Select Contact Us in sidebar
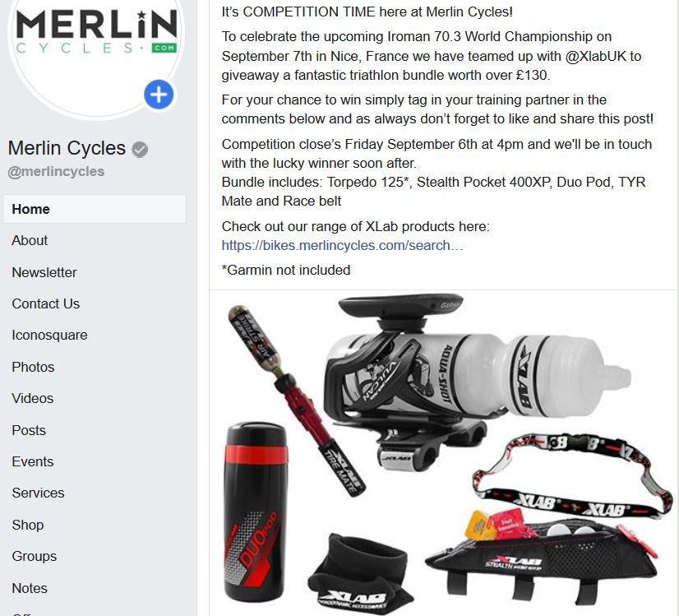 click(x=46, y=303)
